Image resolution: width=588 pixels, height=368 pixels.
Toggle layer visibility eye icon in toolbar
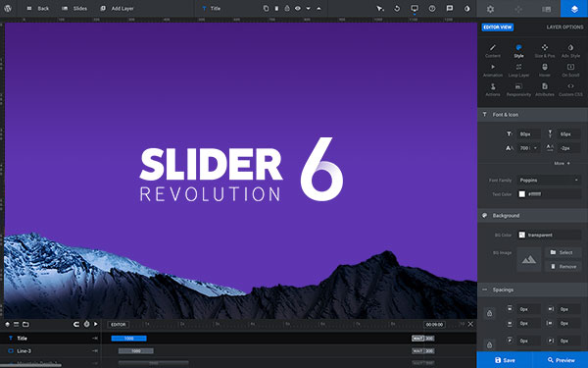coord(298,8)
